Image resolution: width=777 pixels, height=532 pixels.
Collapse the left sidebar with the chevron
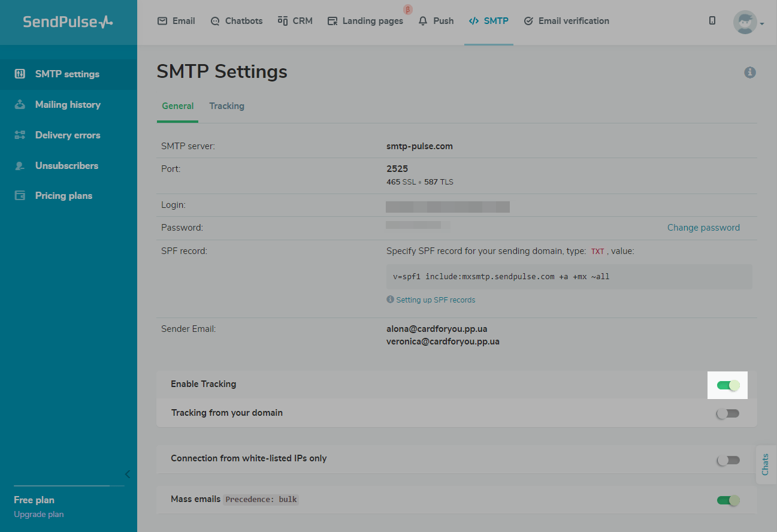[x=127, y=474]
